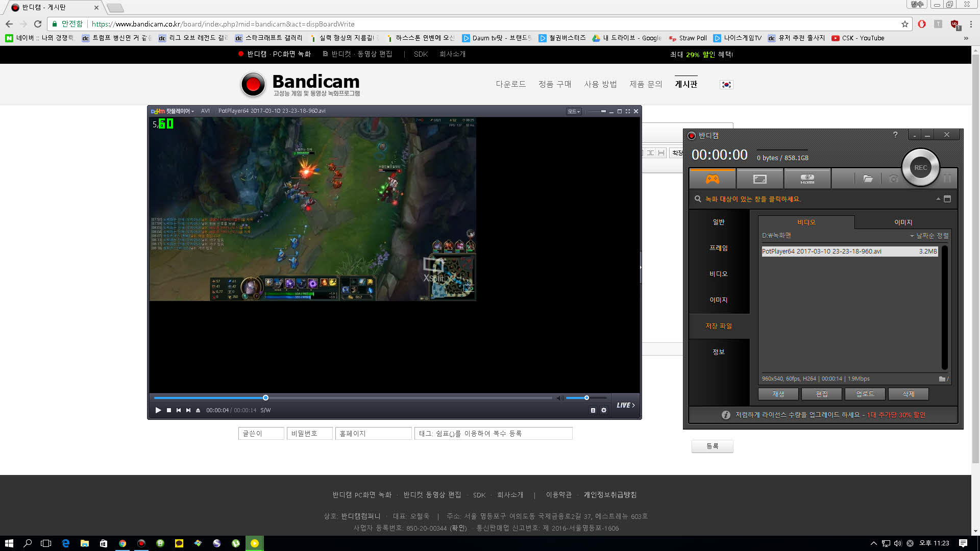Open folder icon beside file info line
The width and height of the screenshot is (980, 551).
tap(943, 379)
